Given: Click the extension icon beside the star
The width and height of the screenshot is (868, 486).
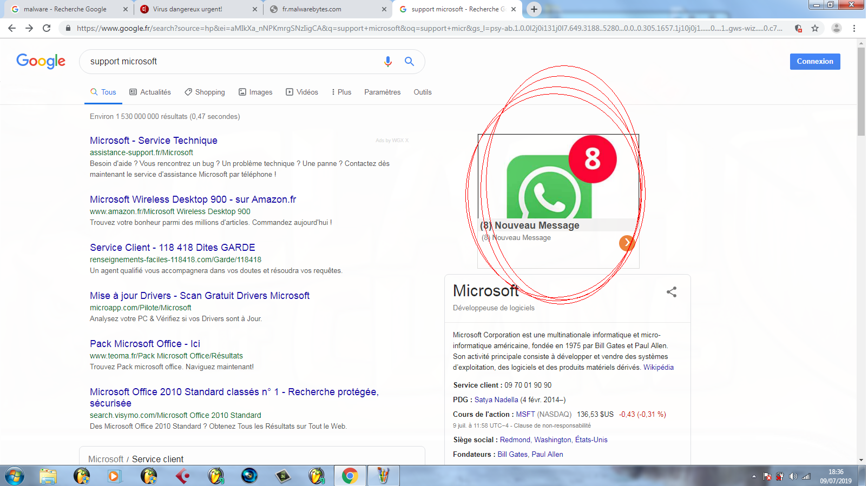Looking at the screenshot, I should coord(798,28).
